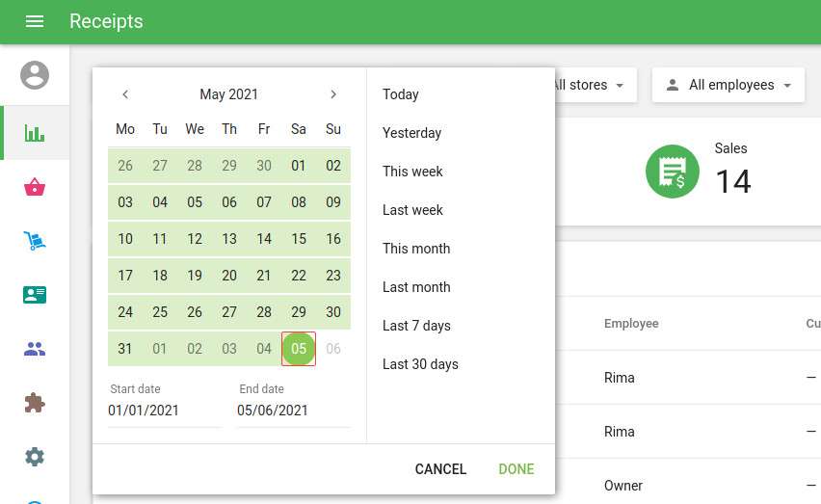Click the user account avatar icon
The height and width of the screenshot is (504, 821).
pyautogui.click(x=35, y=75)
